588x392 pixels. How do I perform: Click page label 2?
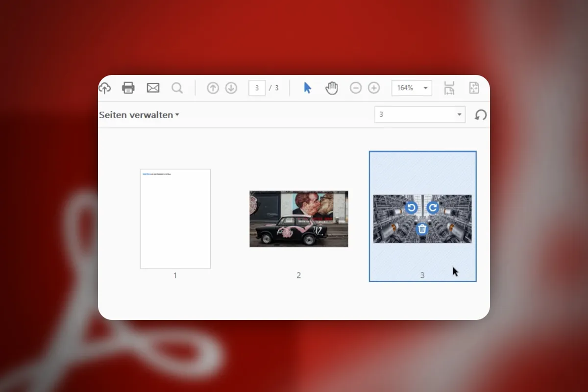pos(298,275)
